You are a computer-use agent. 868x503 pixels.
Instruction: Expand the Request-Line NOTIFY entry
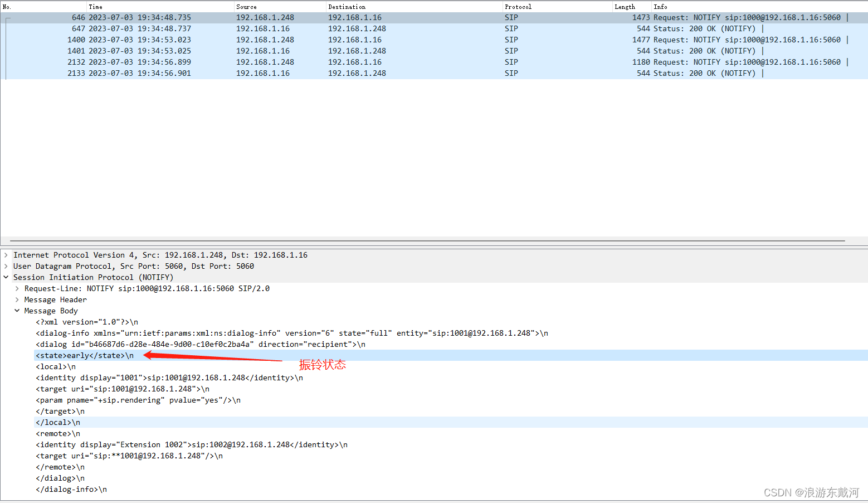pyautogui.click(x=17, y=288)
